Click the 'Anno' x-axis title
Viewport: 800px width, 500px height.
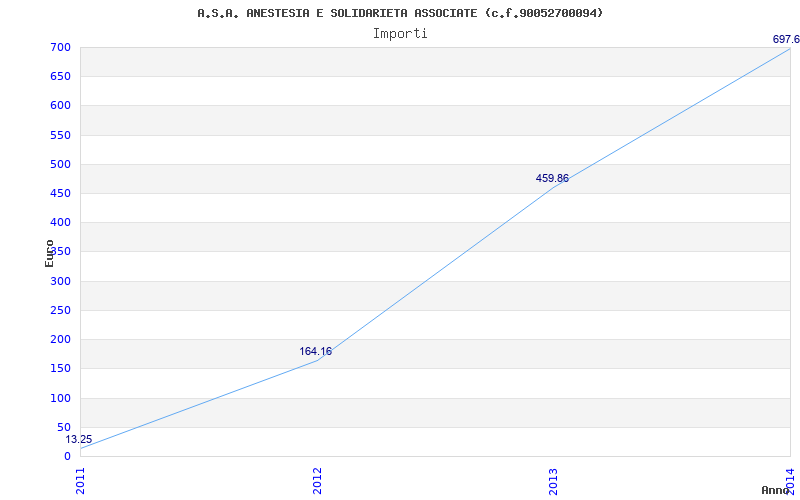pos(775,490)
